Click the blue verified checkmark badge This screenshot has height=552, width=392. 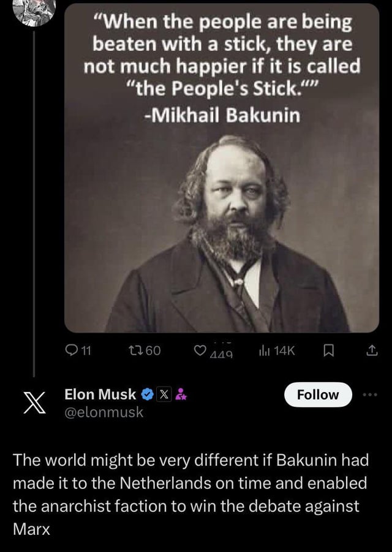click(148, 395)
